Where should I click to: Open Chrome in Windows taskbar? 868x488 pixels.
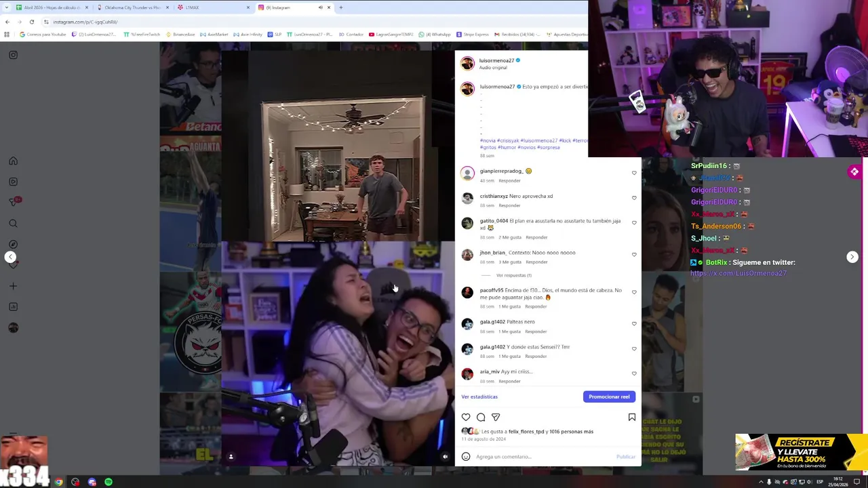(x=59, y=482)
